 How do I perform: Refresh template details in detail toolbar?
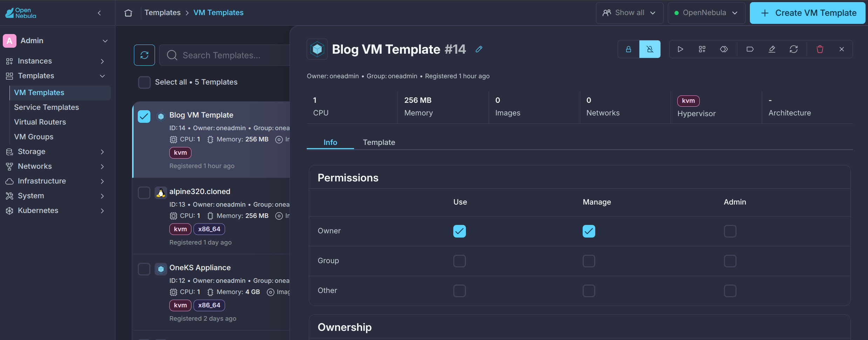(x=793, y=49)
